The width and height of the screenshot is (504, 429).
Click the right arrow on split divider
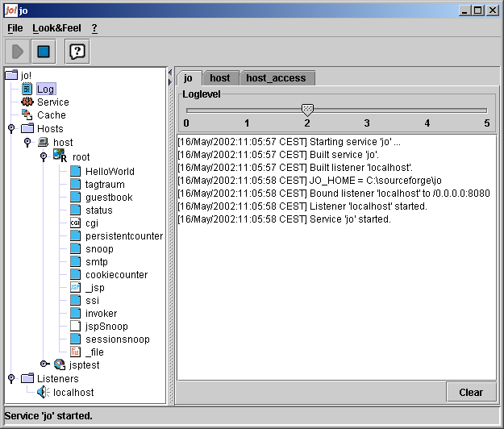point(170,82)
